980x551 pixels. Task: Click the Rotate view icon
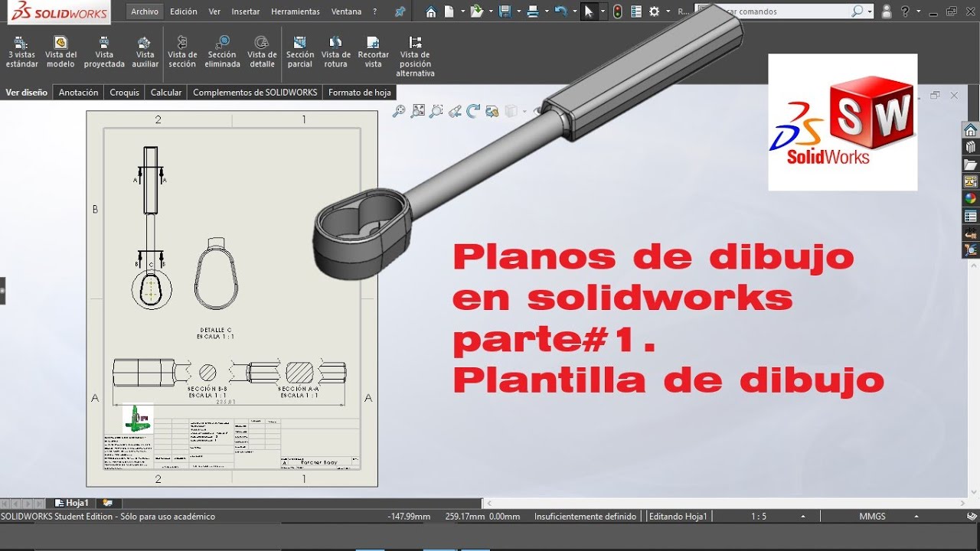[473, 111]
